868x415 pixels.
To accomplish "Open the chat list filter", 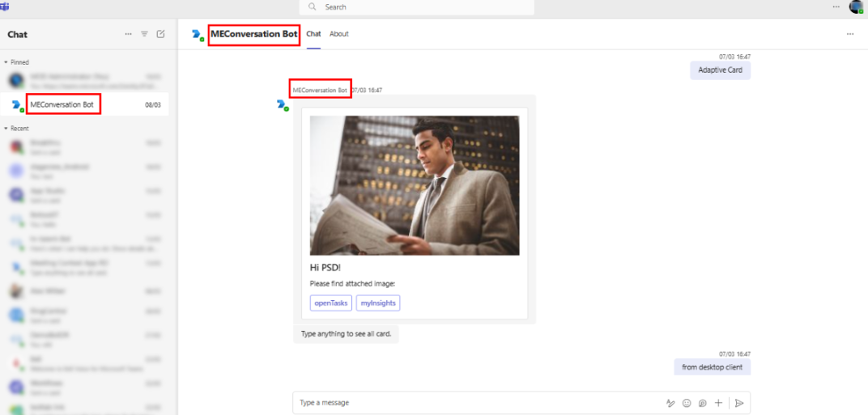I will coord(144,34).
